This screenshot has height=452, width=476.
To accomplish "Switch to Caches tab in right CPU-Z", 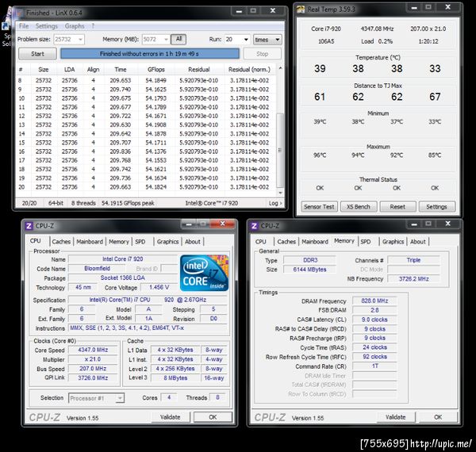I will click(286, 242).
